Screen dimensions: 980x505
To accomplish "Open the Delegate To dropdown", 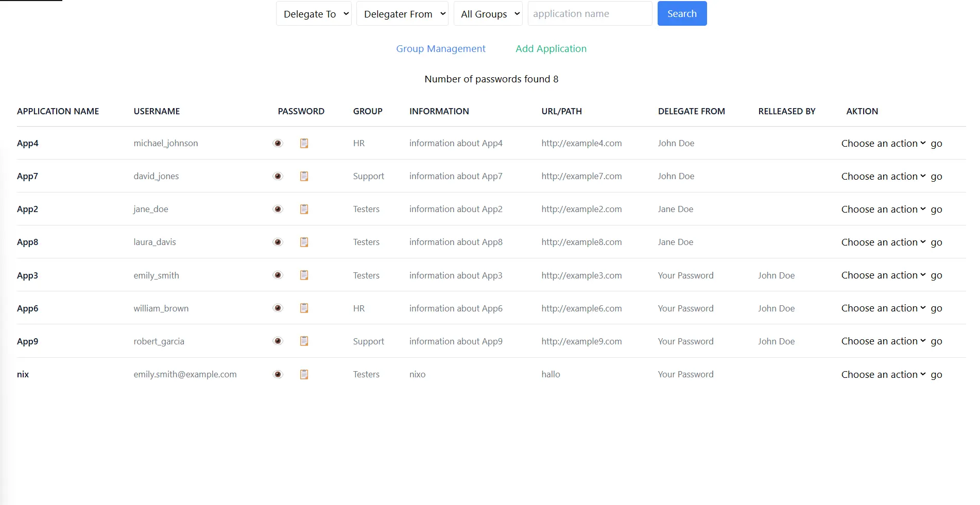I will [x=314, y=14].
